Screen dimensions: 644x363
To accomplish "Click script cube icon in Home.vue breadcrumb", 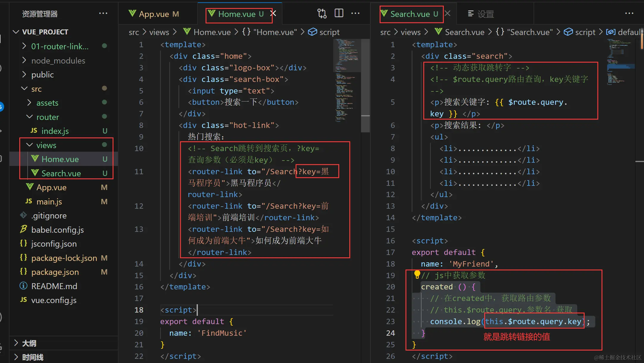I will (312, 32).
